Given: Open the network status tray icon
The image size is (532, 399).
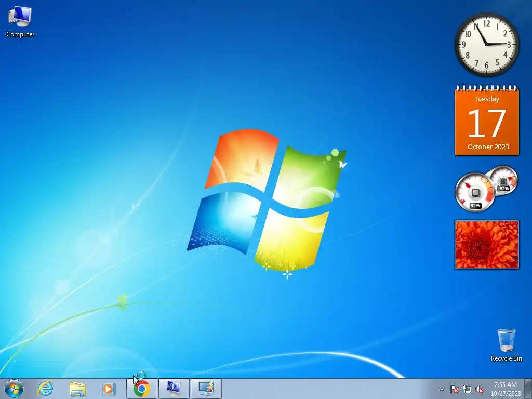Looking at the screenshot, I should point(467,389).
